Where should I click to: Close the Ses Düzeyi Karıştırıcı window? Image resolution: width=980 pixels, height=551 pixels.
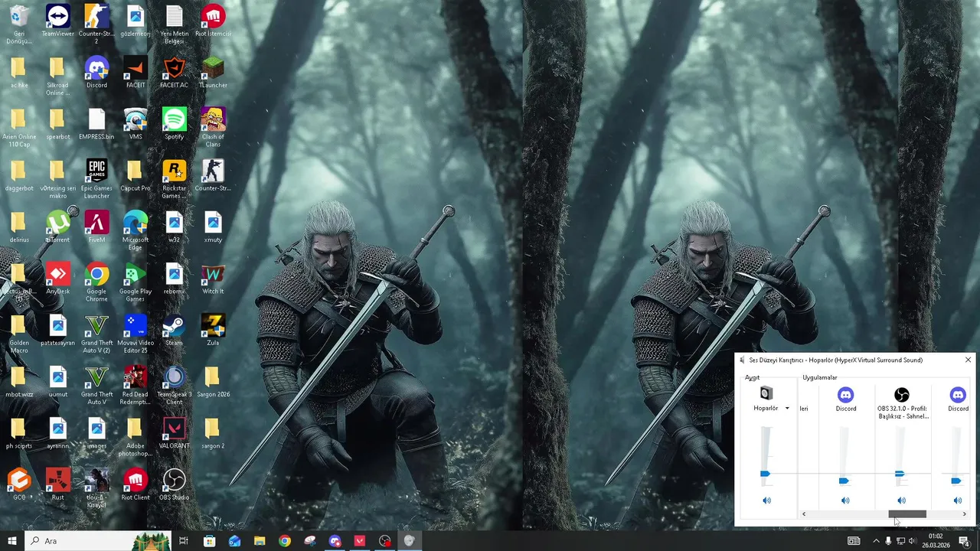point(968,360)
